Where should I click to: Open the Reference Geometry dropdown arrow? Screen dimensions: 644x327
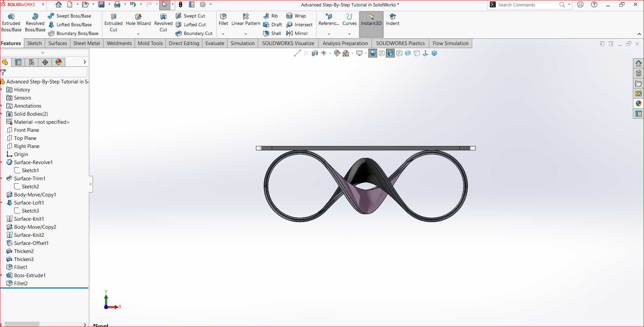329,34
